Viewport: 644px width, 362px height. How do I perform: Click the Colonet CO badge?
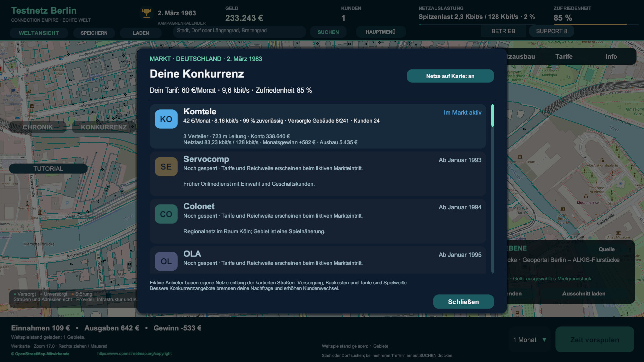(x=166, y=214)
